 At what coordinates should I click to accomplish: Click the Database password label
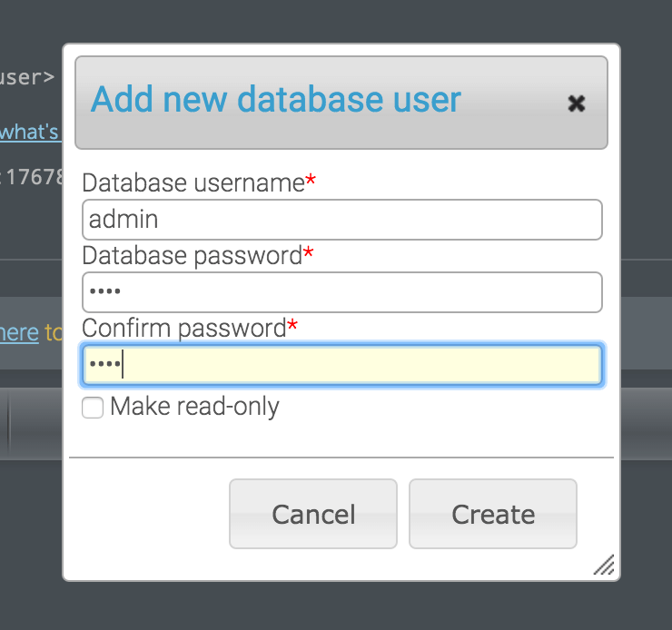pos(192,256)
